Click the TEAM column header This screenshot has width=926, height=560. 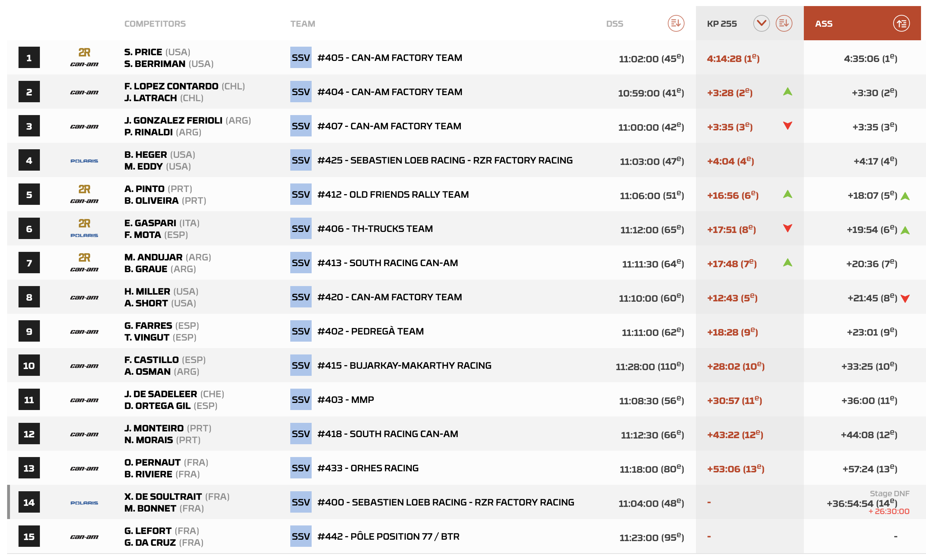pos(302,24)
